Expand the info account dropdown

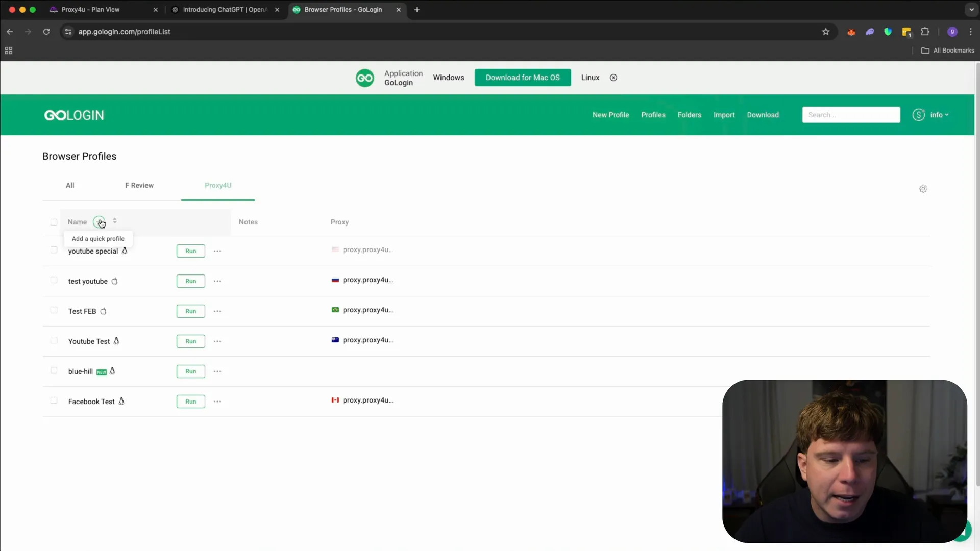click(939, 115)
